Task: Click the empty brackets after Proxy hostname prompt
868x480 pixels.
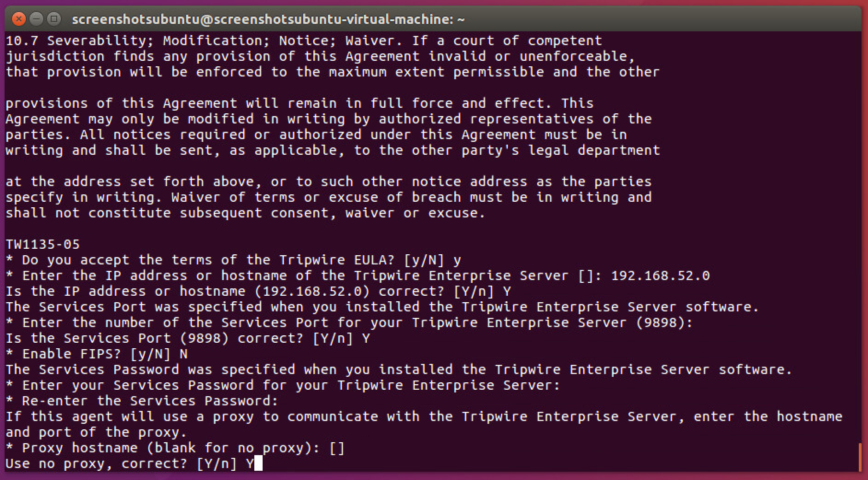Action: click(x=337, y=448)
